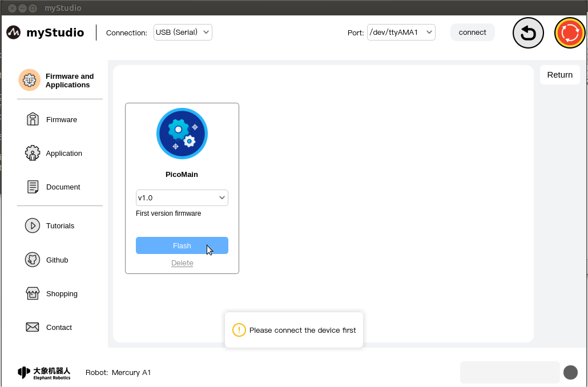Click the Application gear-person icon
This screenshot has width=588, height=387.
(33, 153)
